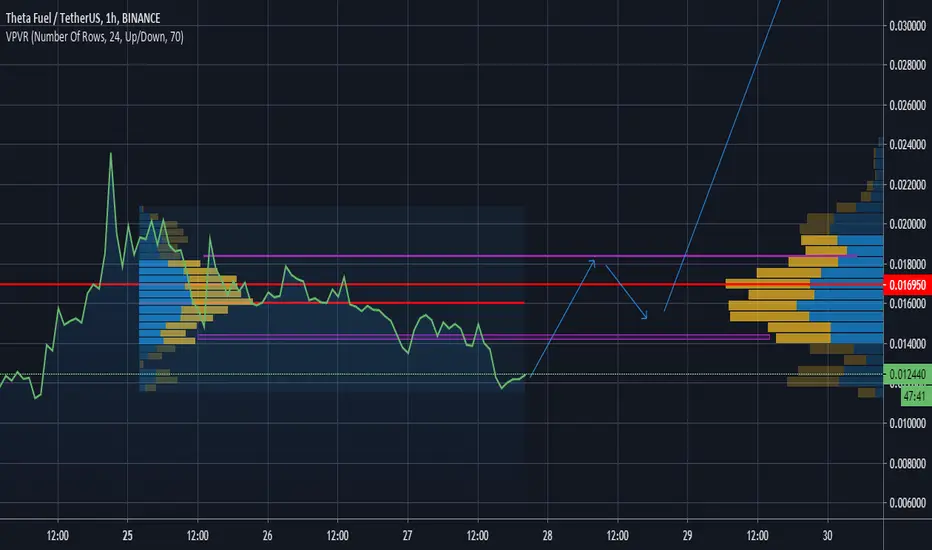Select the lower purple horizontal line near 0.014
The height and width of the screenshot is (550, 932).
pos(483,337)
